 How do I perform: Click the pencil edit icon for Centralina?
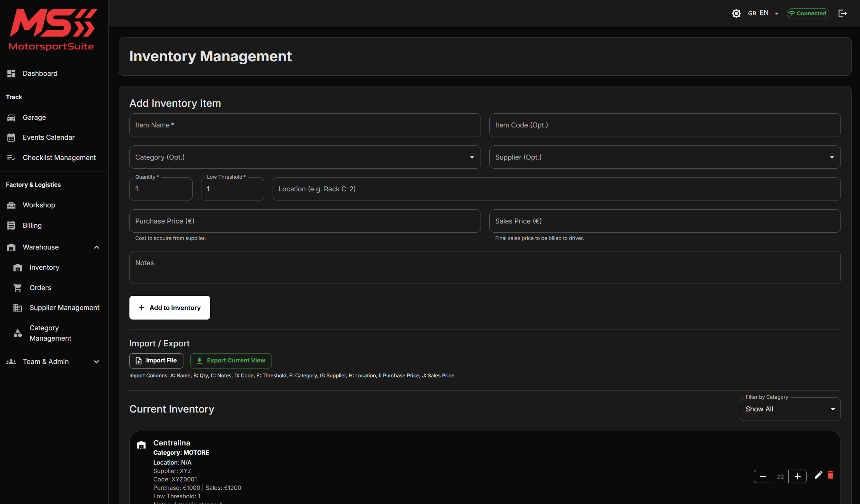point(818,475)
